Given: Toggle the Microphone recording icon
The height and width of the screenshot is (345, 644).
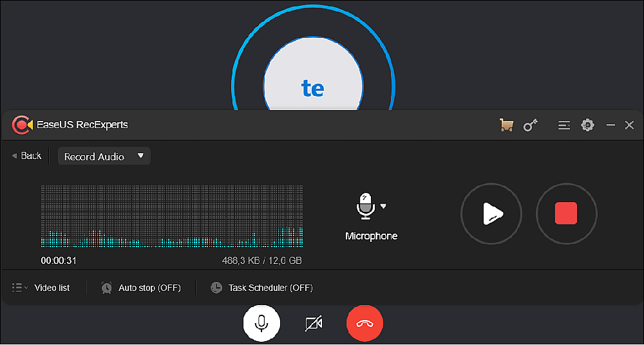Looking at the screenshot, I should (x=365, y=206).
